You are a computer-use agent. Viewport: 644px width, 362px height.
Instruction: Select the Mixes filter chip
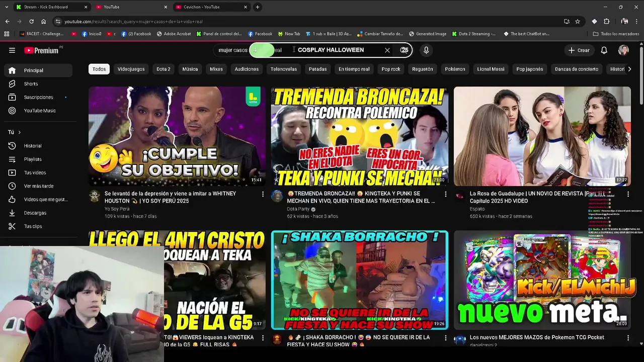click(216, 69)
